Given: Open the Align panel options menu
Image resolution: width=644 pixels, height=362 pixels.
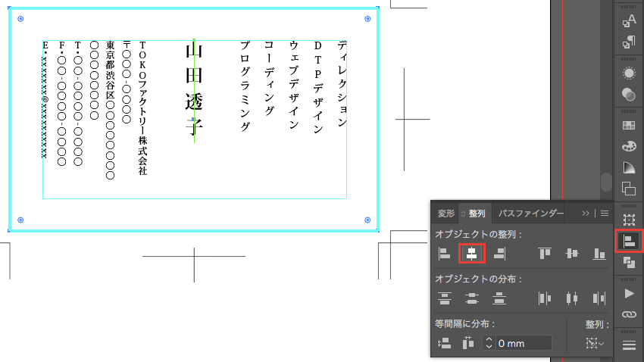Looking at the screenshot, I should [x=605, y=214].
